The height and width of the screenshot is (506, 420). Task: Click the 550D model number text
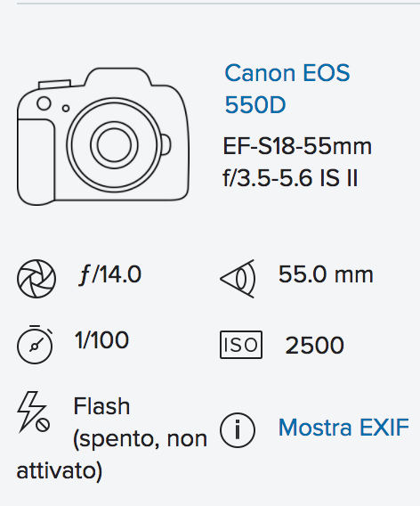255,105
